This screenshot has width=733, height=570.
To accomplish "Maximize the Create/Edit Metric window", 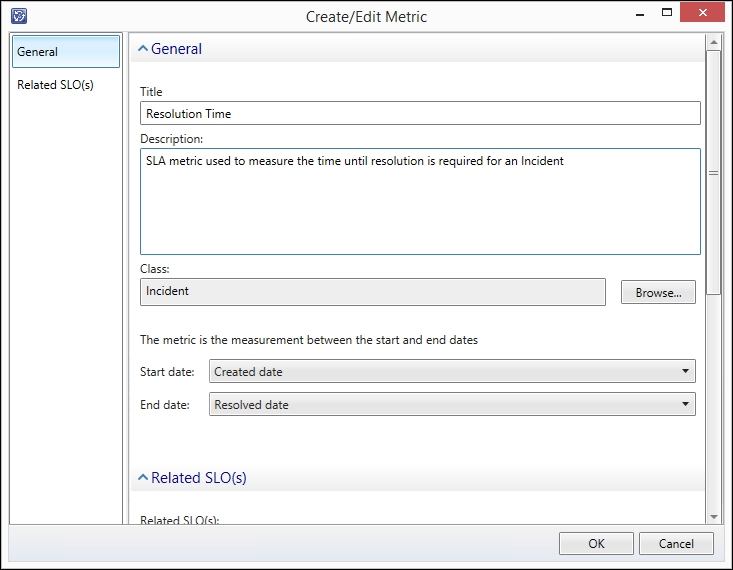I will (667, 13).
